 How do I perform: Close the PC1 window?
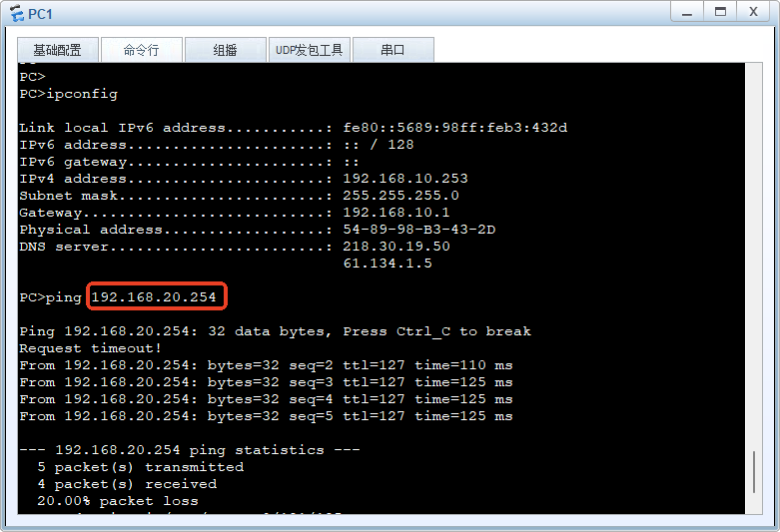pos(753,12)
